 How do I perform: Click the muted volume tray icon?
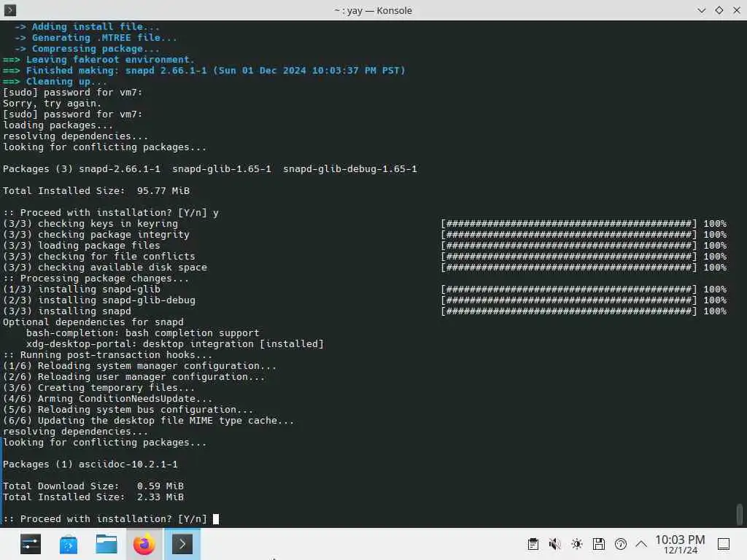pos(554,544)
